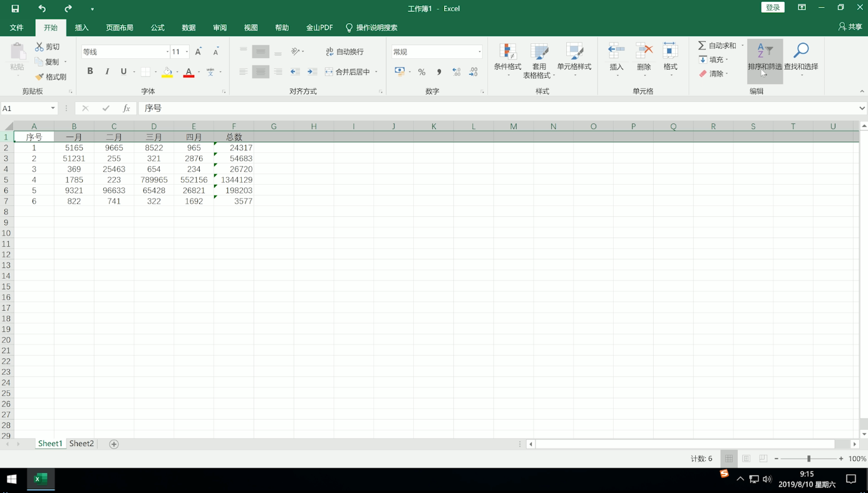Align text left

(x=243, y=72)
